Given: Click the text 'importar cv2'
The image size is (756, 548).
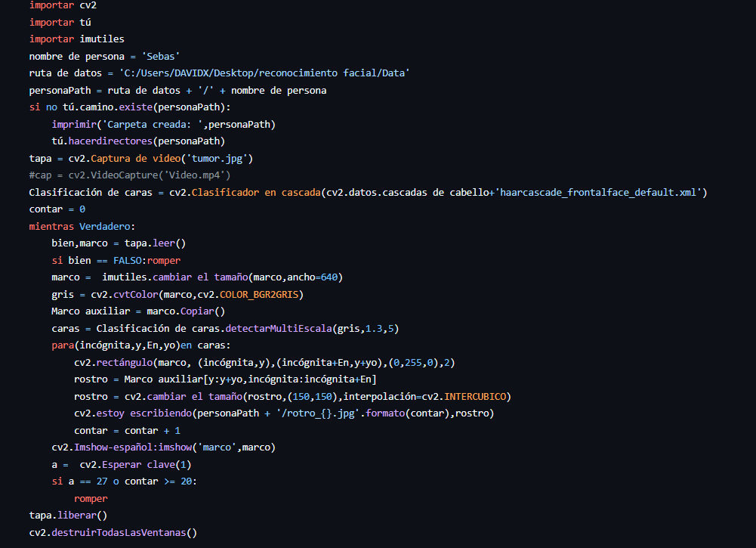Looking at the screenshot, I should pos(63,5).
